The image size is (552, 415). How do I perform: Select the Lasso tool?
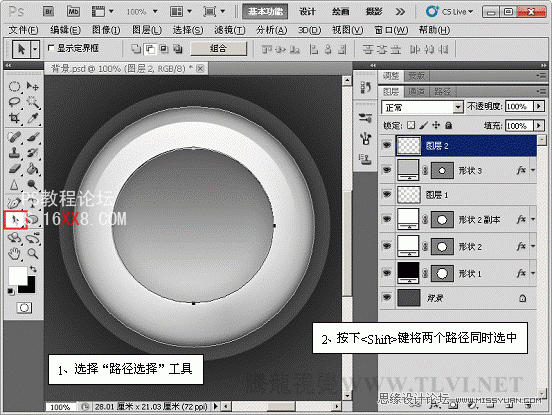click(14, 102)
